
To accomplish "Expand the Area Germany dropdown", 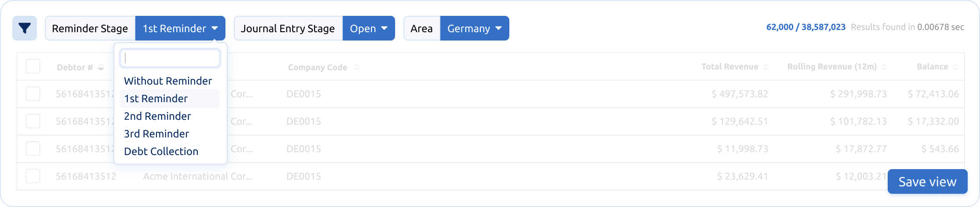I will tap(475, 28).
